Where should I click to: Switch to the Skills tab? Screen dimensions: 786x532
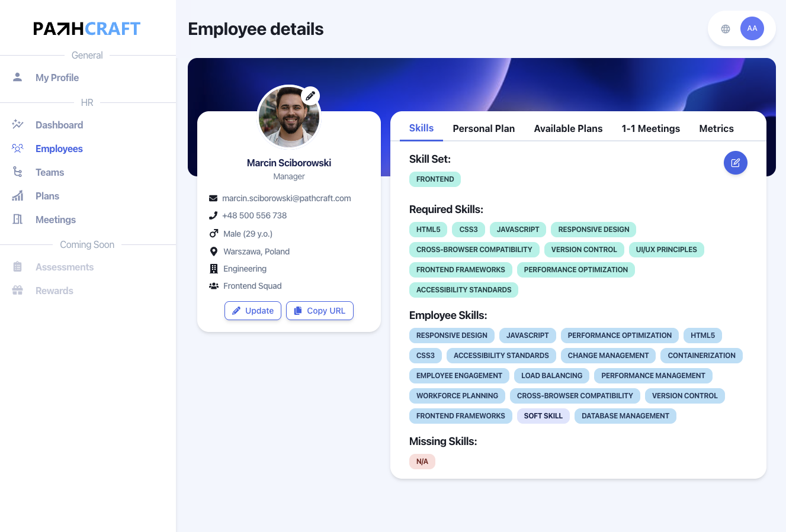pos(421,128)
